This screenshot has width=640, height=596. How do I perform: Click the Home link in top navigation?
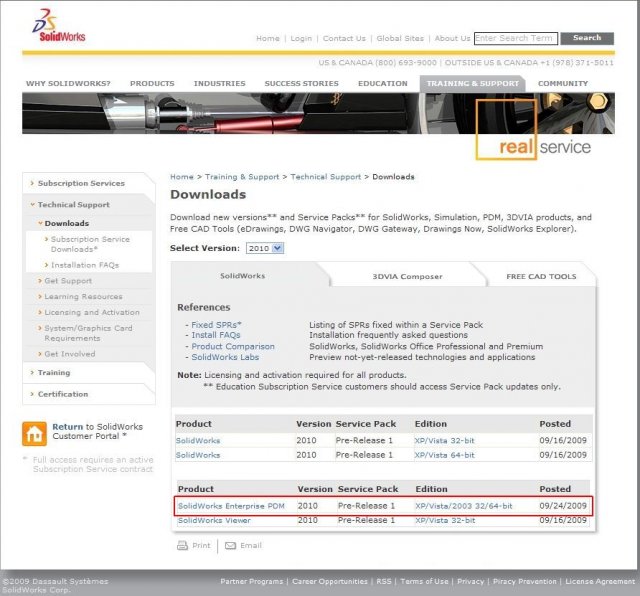coord(268,38)
